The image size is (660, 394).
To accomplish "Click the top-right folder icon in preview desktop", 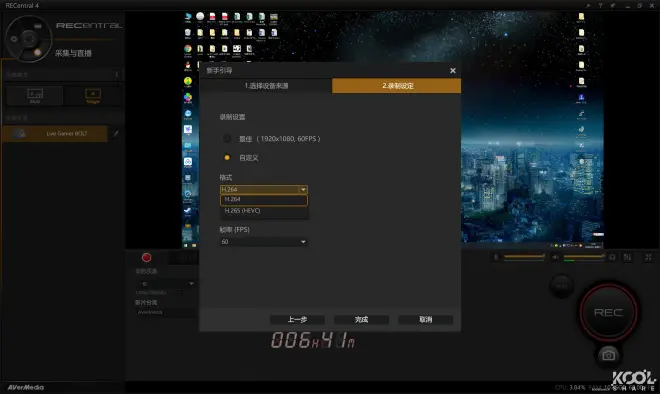I will [581, 17].
